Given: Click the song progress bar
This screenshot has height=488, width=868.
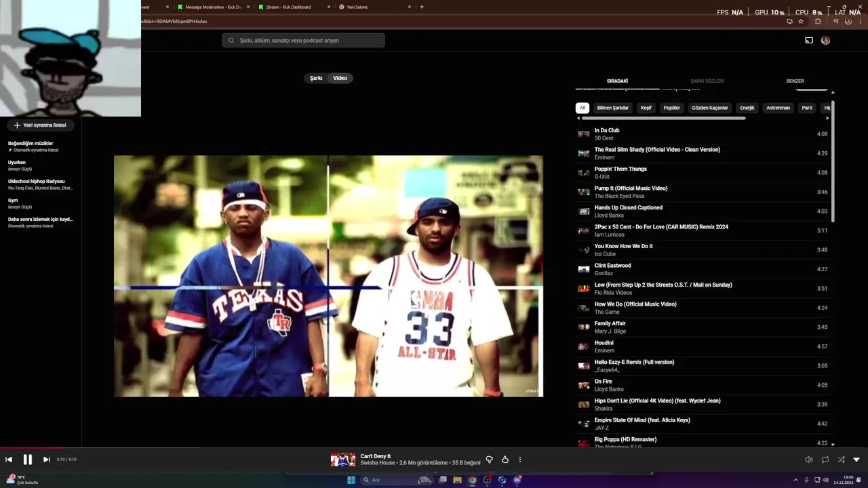Looking at the screenshot, I should point(434,447).
